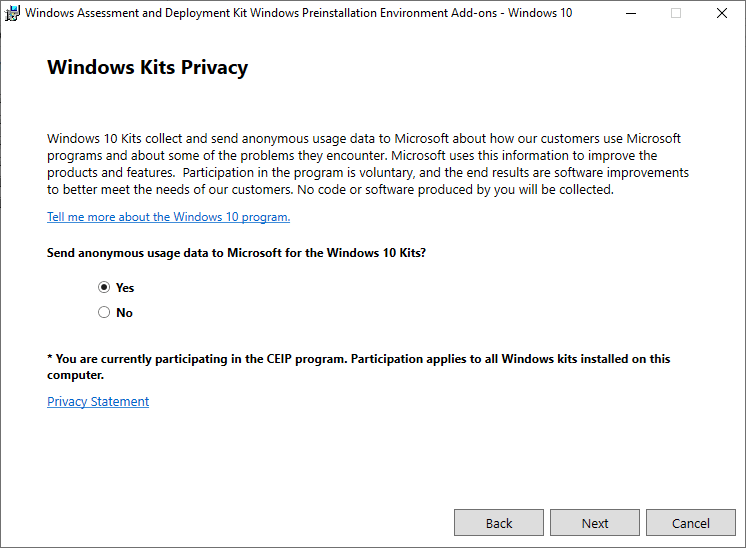Click the bold "Yes" option label
The image size is (746, 548).
coord(125,288)
